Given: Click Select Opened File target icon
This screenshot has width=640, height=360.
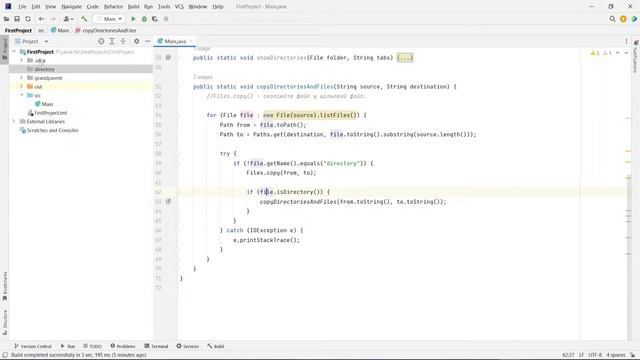Looking at the screenshot, I should pyautogui.click(x=101, y=41).
